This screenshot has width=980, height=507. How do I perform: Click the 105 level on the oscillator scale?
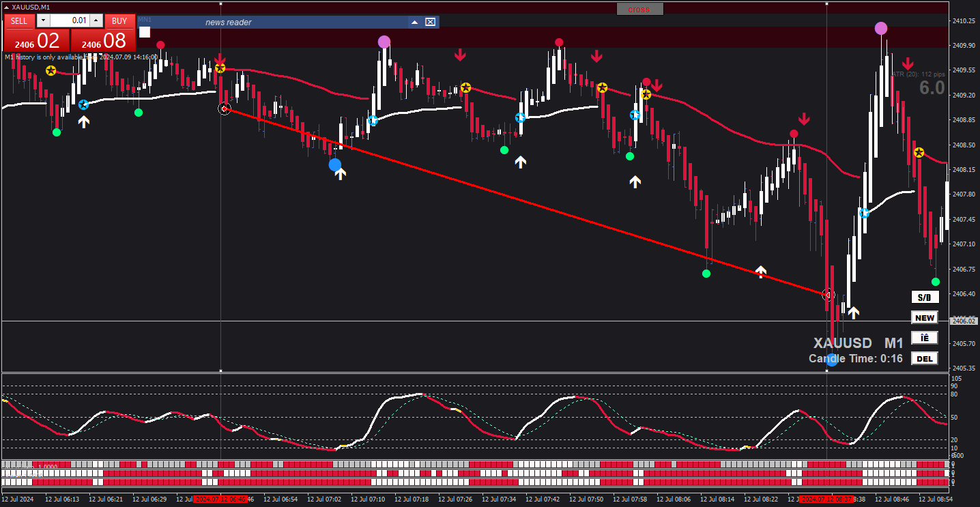(x=956, y=378)
